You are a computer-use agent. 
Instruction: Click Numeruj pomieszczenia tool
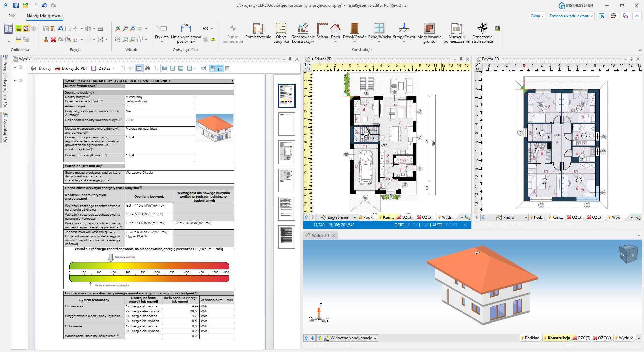tap(457, 33)
